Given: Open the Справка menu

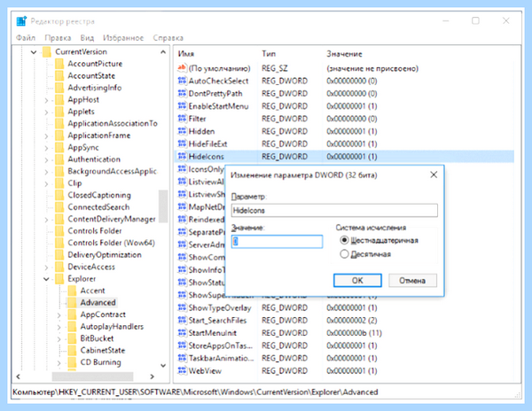Looking at the screenshot, I should (x=168, y=37).
